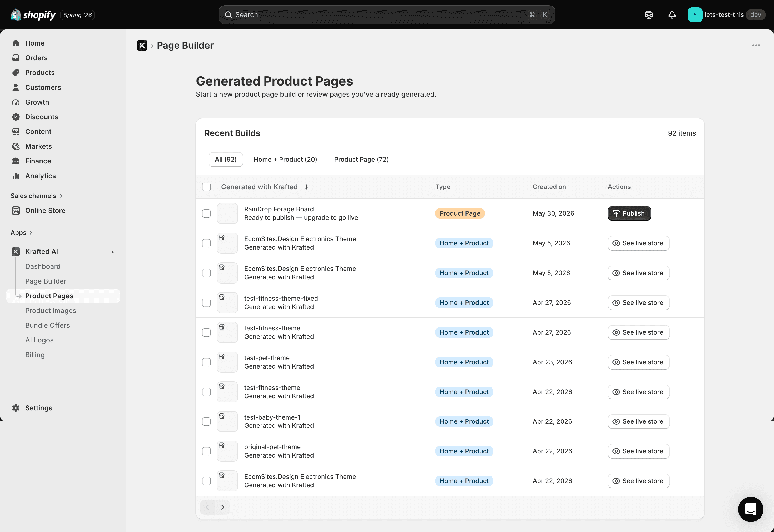The height and width of the screenshot is (532, 774).
Task: Click Krafted logo in the page breadcrumb
Action: 142,45
